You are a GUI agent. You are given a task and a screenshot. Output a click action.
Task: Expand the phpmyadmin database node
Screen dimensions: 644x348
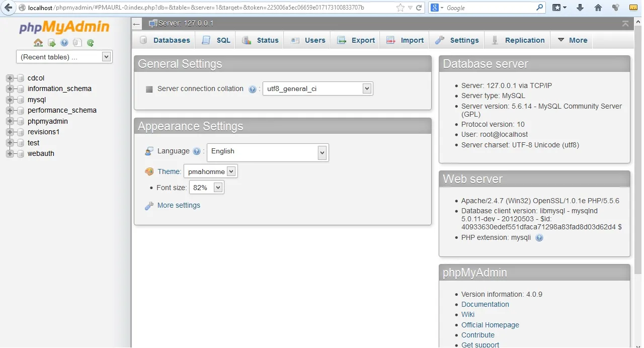[10, 122]
